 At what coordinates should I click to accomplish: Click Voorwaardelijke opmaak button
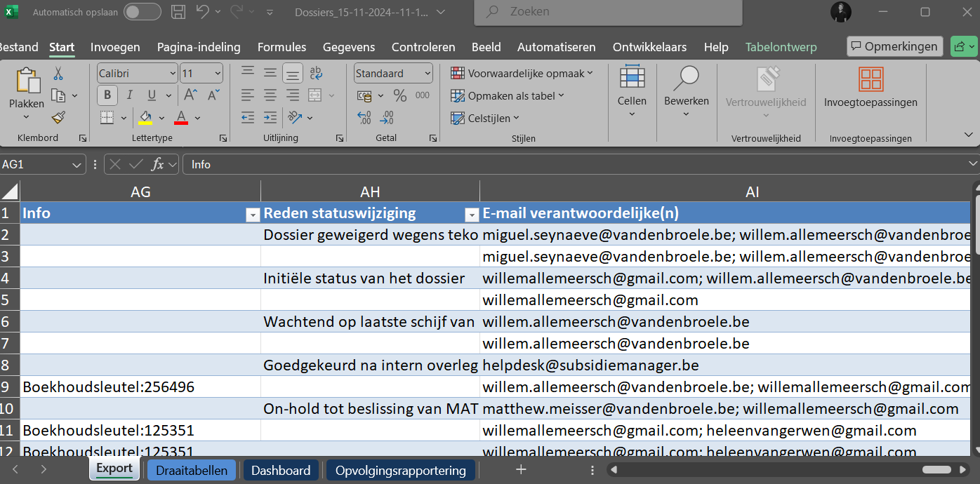pyautogui.click(x=522, y=73)
